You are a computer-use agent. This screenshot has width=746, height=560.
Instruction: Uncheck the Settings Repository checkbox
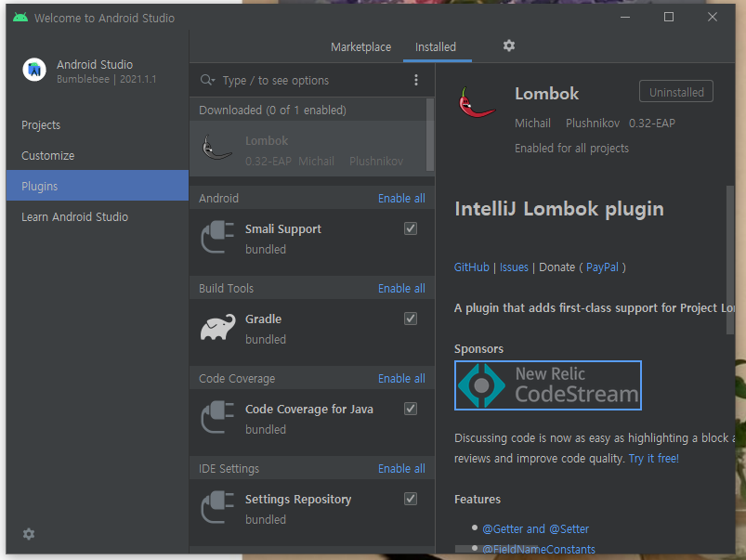[411, 499]
